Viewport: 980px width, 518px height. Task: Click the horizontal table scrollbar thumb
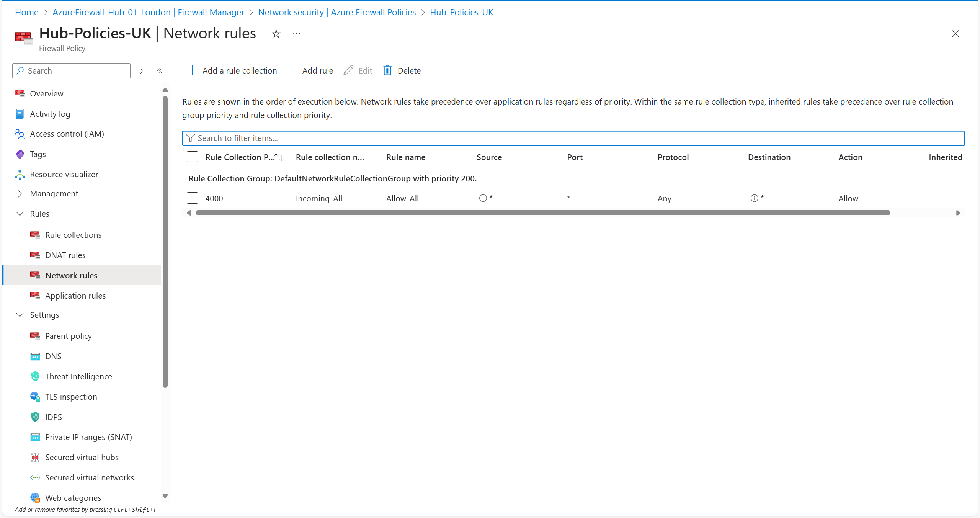click(x=543, y=213)
